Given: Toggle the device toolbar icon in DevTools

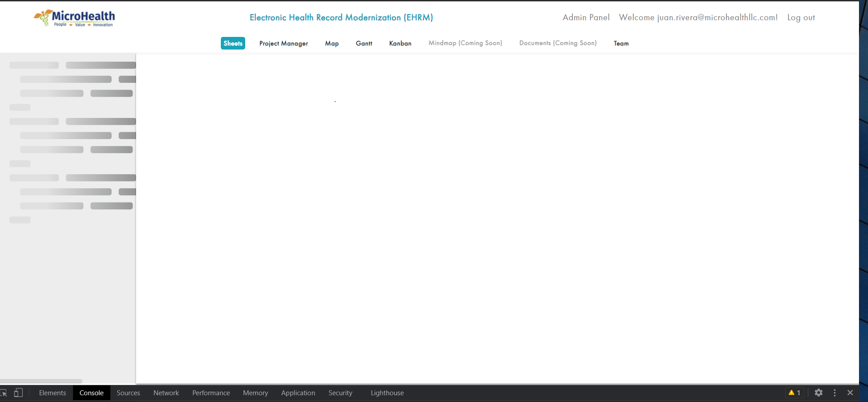Looking at the screenshot, I should point(18,393).
